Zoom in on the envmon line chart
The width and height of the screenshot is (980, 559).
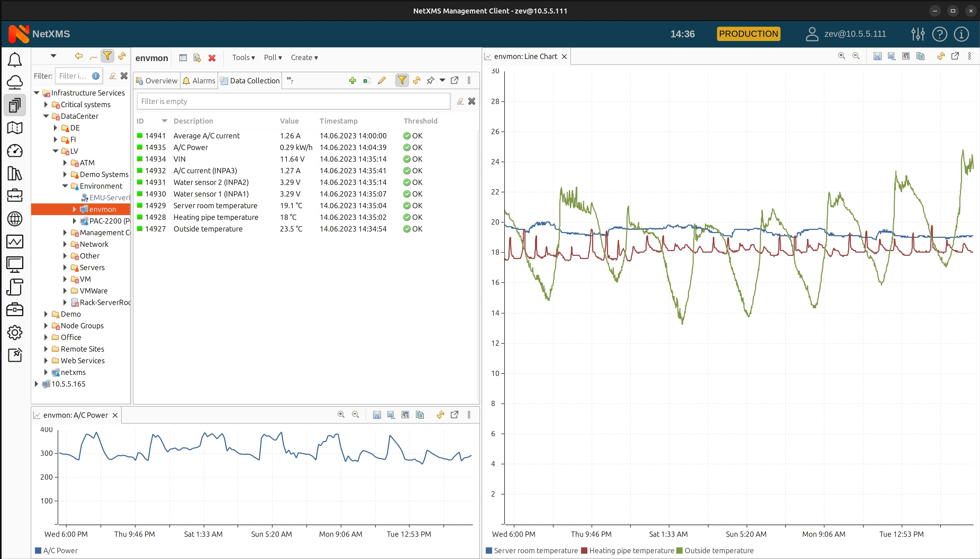tap(842, 56)
